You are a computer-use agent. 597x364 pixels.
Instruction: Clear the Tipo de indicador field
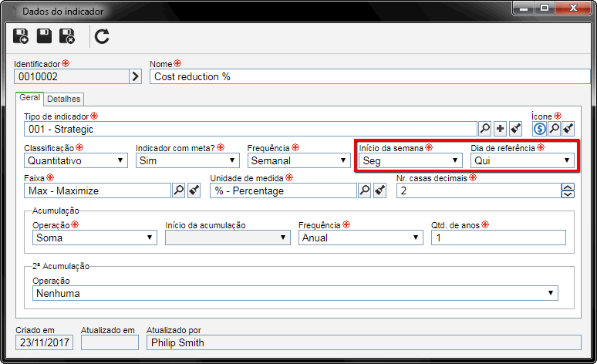click(x=515, y=129)
